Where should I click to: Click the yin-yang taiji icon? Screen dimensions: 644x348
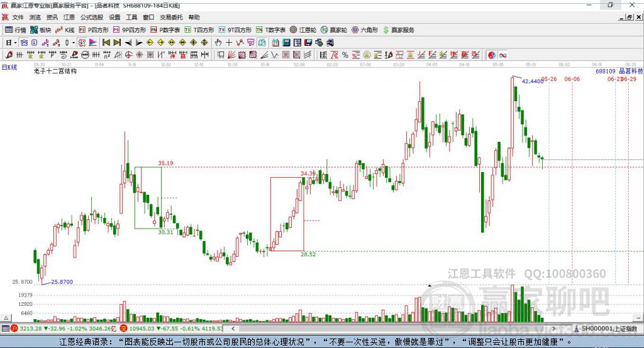(x=492, y=55)
